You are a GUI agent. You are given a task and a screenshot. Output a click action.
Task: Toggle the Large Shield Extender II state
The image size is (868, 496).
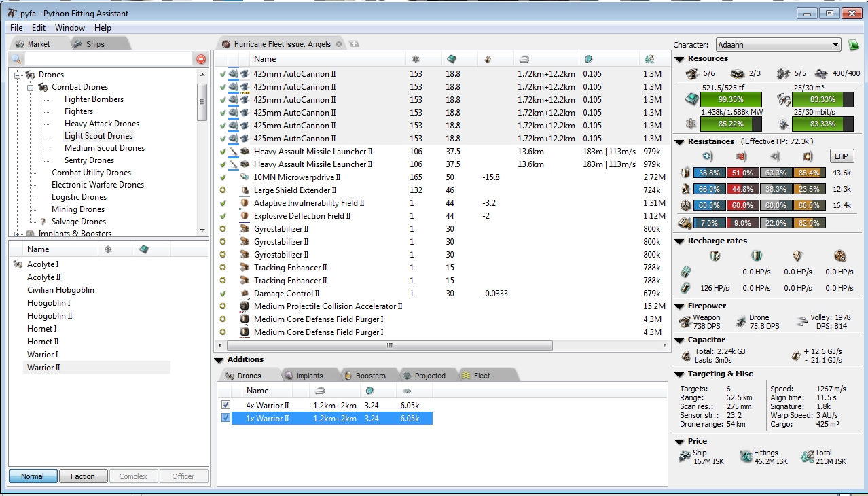(223, 190)
